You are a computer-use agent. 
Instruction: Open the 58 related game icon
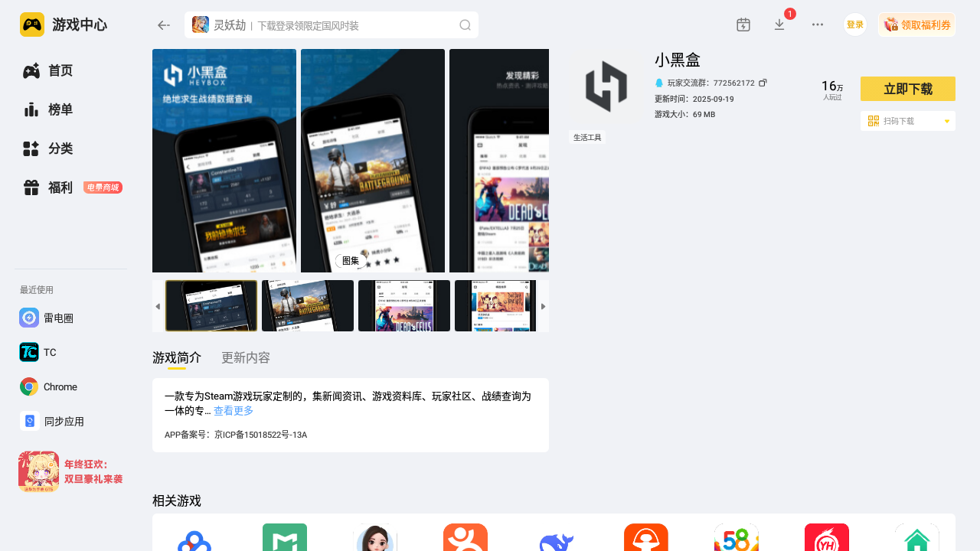point(737,537)
